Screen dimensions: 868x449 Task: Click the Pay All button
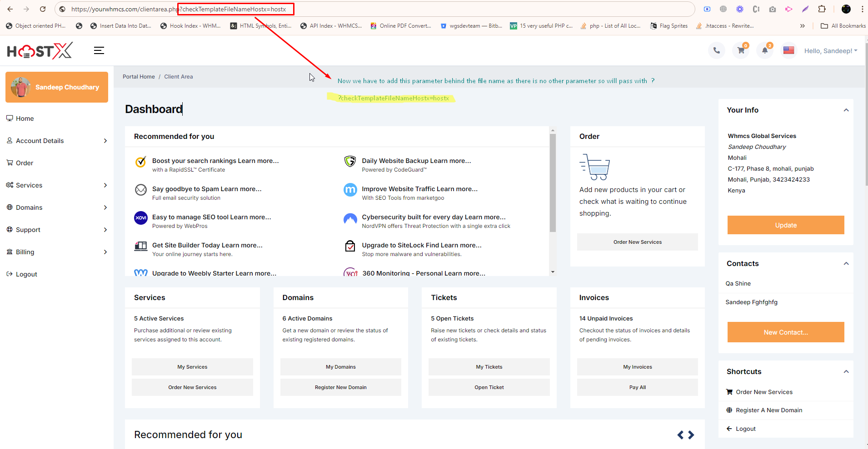637,387
